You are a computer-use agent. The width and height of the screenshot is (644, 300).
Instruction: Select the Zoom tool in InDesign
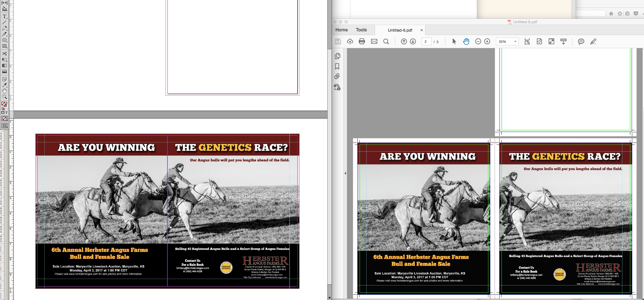[x=4, y=97]
